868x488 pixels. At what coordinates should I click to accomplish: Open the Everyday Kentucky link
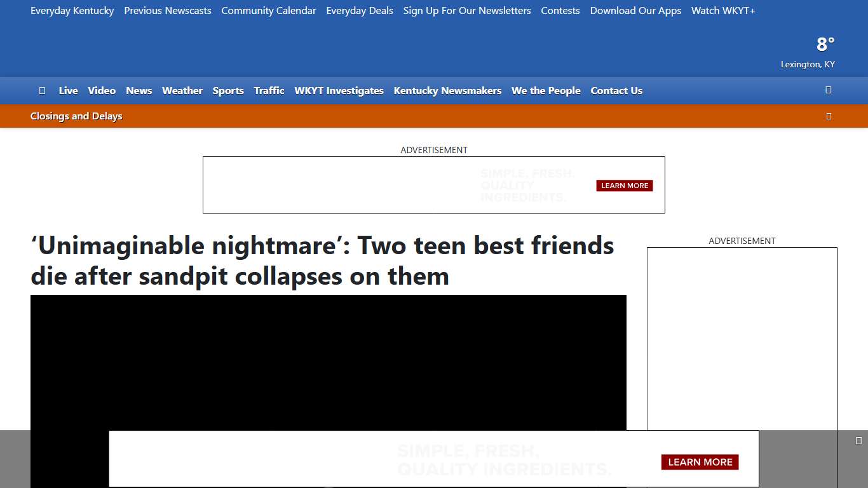pos(72,10)
